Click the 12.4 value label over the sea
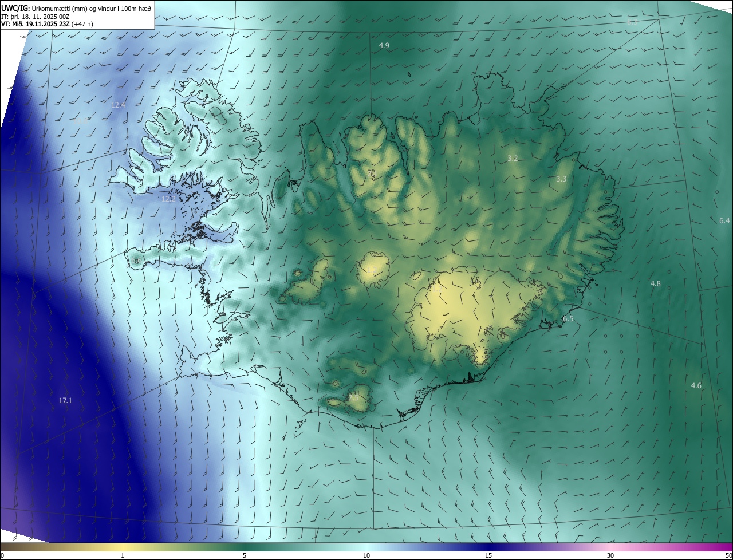The width and height of the screenshot is (733, 560). point(118,105)
